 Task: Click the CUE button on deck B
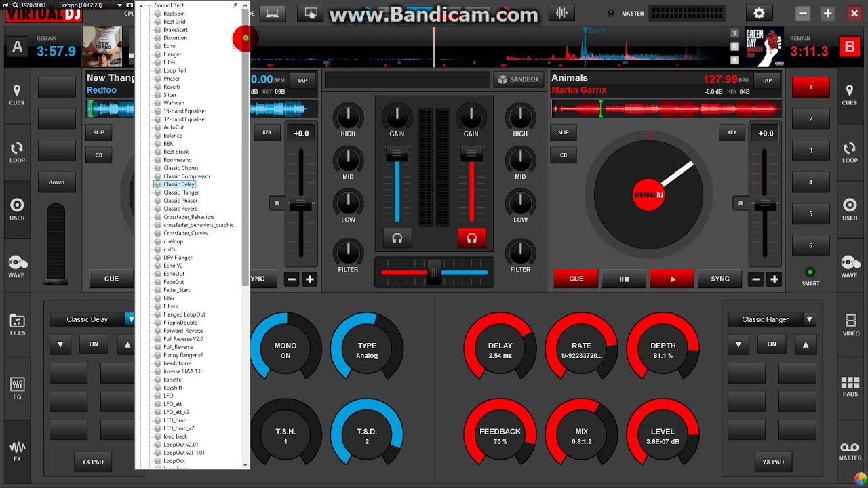576,279
